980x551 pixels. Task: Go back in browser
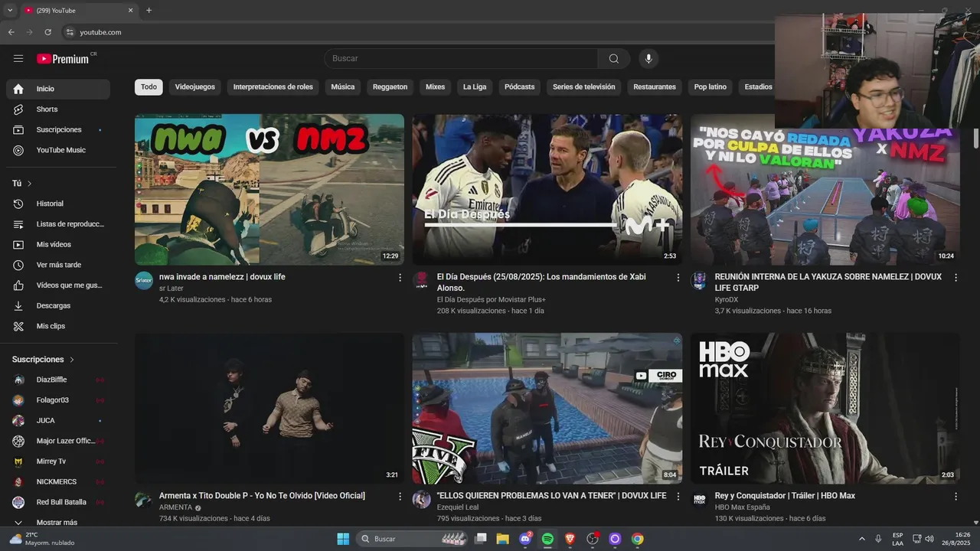pyautogui.click(x=11, y=32)
